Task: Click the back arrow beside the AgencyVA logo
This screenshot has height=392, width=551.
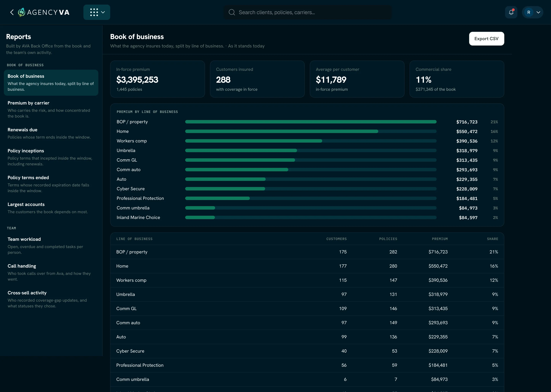Action: pos(12,12)
